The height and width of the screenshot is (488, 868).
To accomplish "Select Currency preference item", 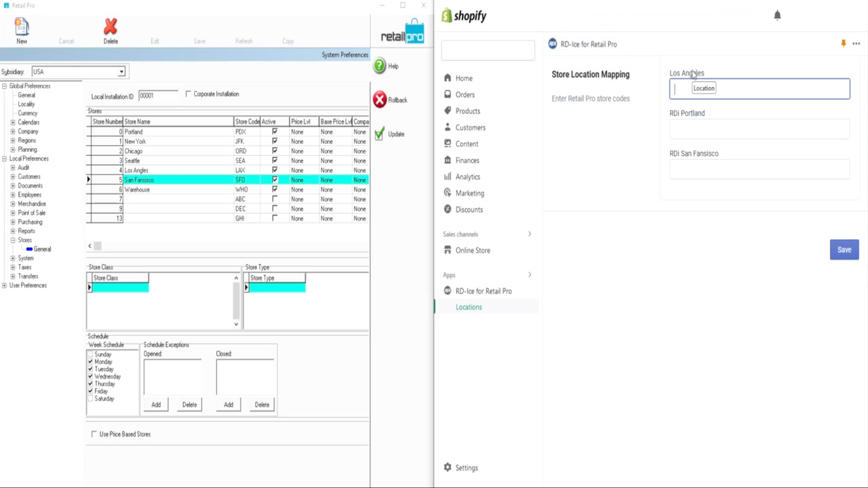I will [28, 113].
